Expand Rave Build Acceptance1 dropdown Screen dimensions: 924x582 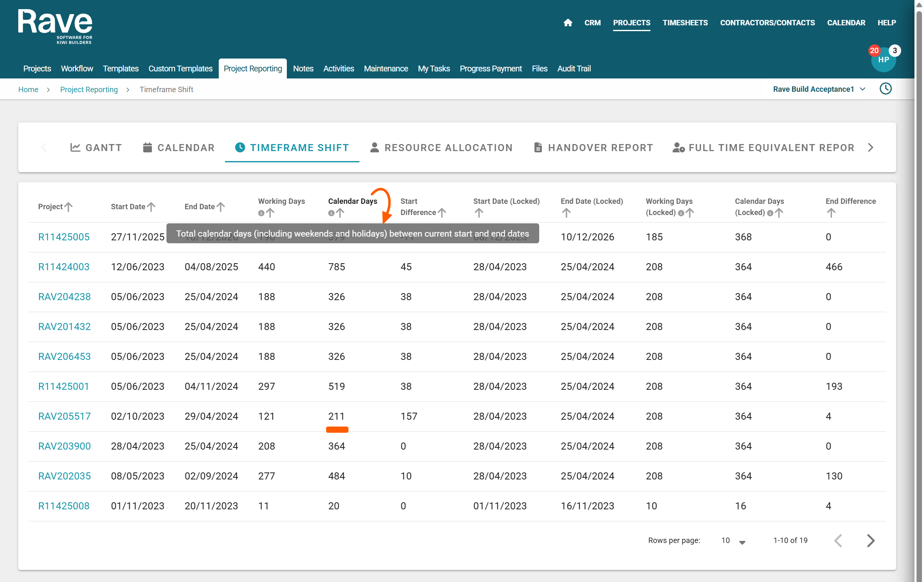[863, 89]
